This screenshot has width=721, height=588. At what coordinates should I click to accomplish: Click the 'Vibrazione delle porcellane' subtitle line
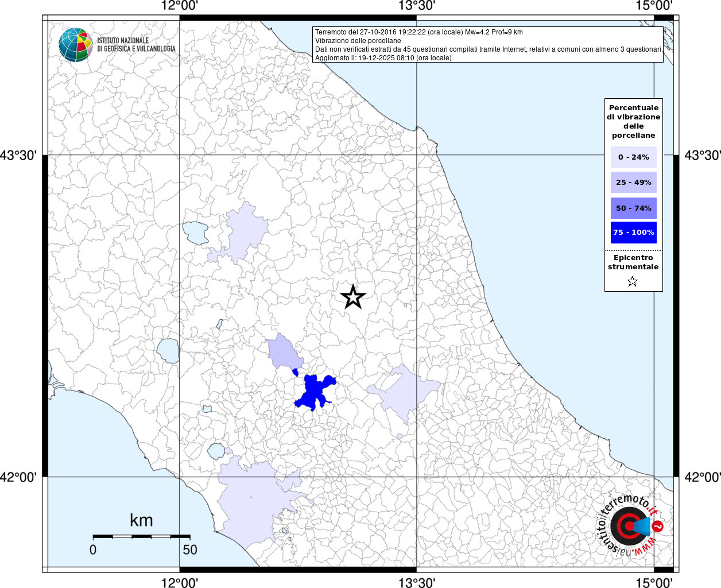coord(358,41)
